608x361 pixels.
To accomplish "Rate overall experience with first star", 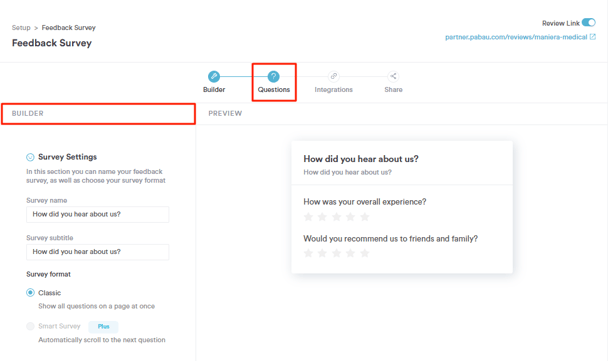I will pyautogui.click(x=308, y=217).
